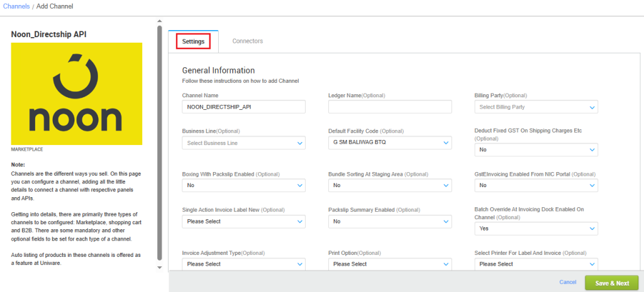
Task: Open Single Action Invoice Label New dropdown
Action: pyautogui.click(x=244, y=222)
